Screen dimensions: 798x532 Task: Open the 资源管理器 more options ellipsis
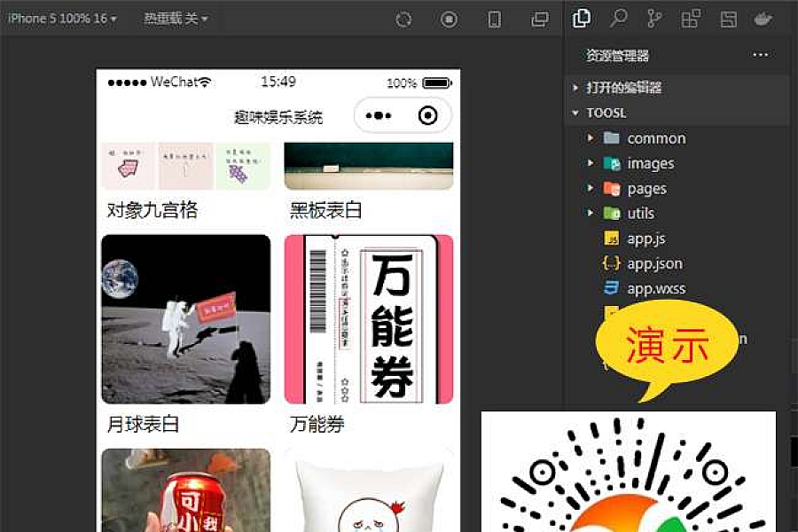[761, 54]
